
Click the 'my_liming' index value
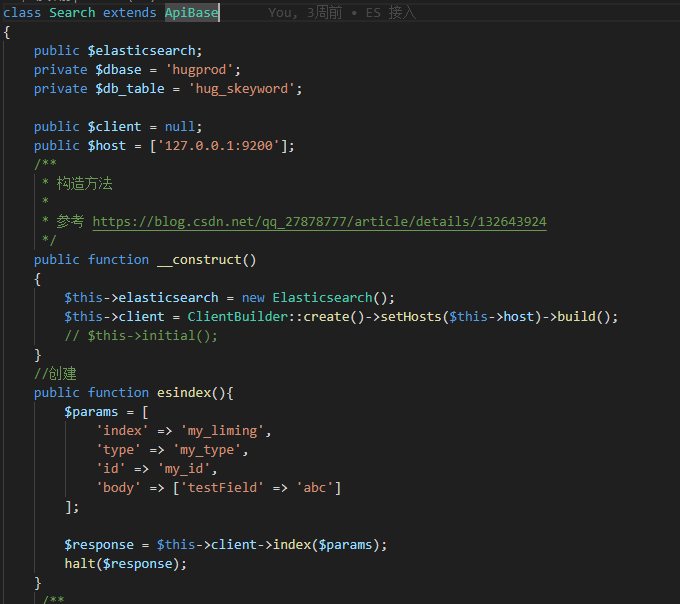coord(222,431)
